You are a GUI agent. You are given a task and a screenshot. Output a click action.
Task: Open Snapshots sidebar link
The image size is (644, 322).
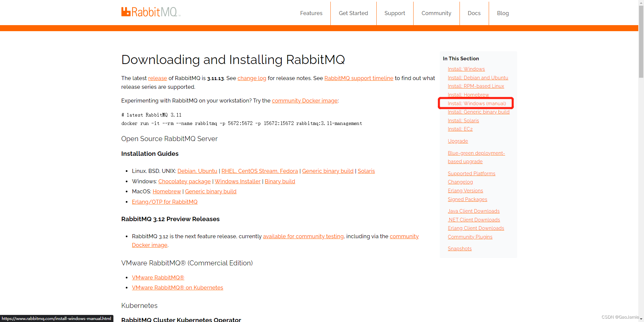coord(460,249)
